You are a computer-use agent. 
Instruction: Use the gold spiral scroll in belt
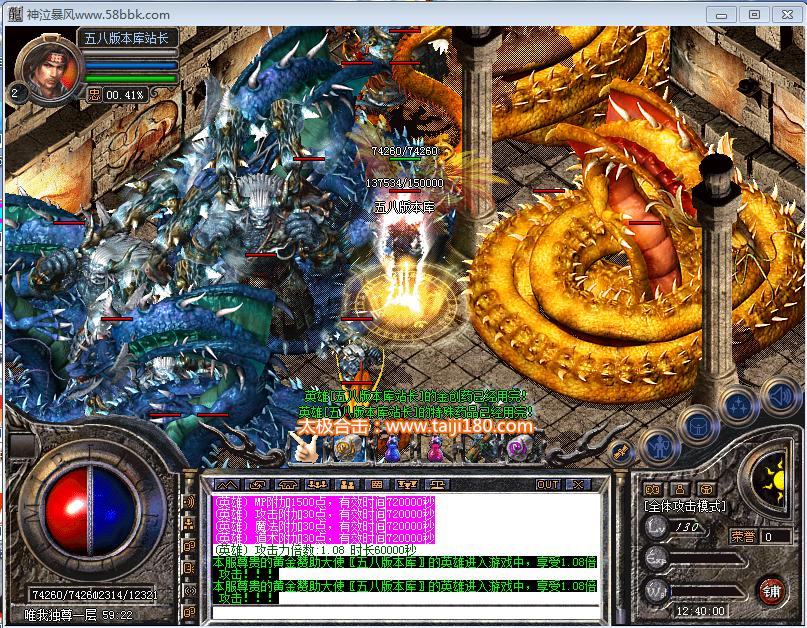349,448
